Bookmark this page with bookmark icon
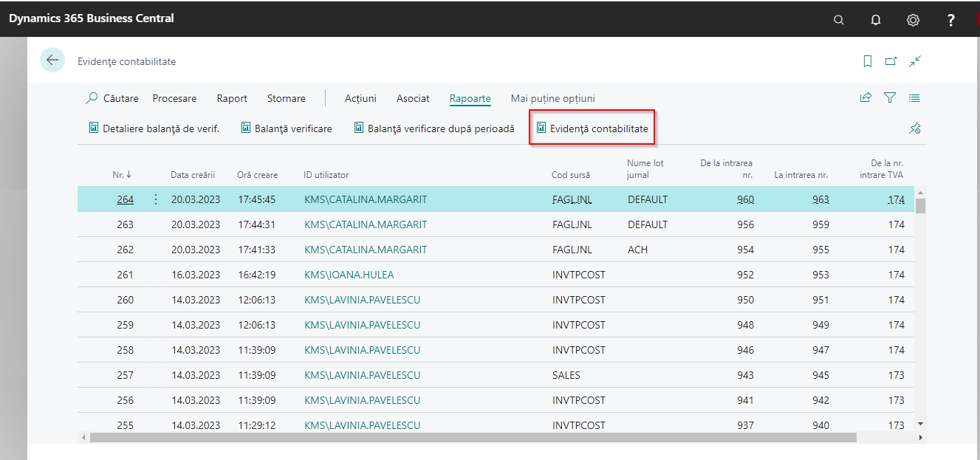 [868, 61]
